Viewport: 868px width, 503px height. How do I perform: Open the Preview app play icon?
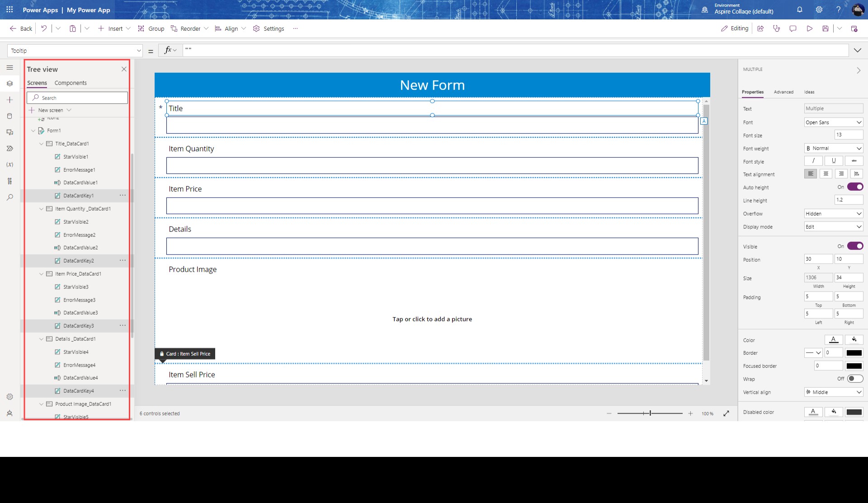(x=809, y=28)
